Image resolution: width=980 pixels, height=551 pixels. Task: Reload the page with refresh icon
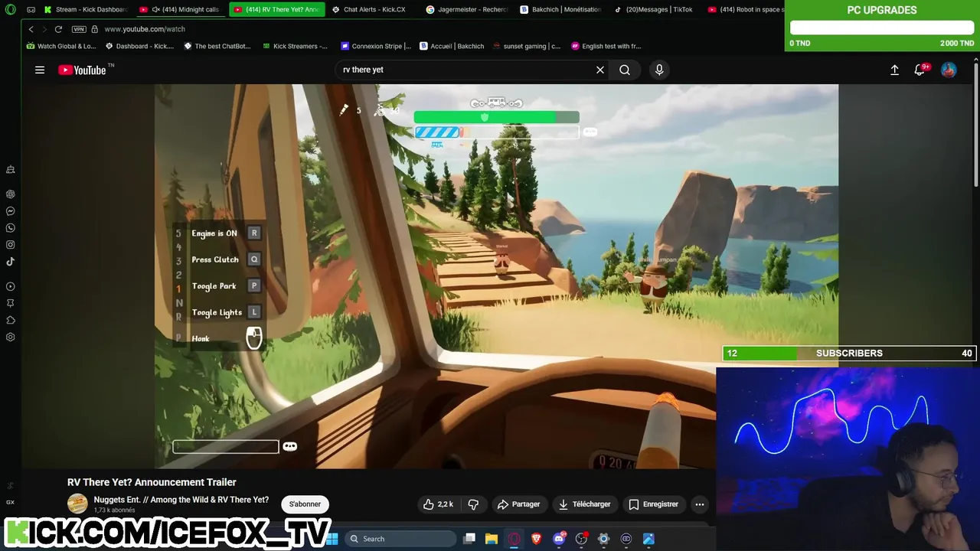point(58,29)
